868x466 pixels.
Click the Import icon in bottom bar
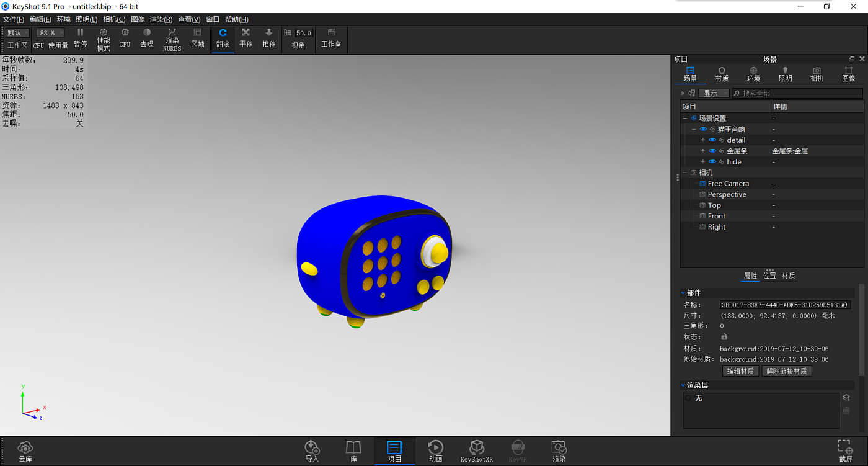click(x=312, y=451)
